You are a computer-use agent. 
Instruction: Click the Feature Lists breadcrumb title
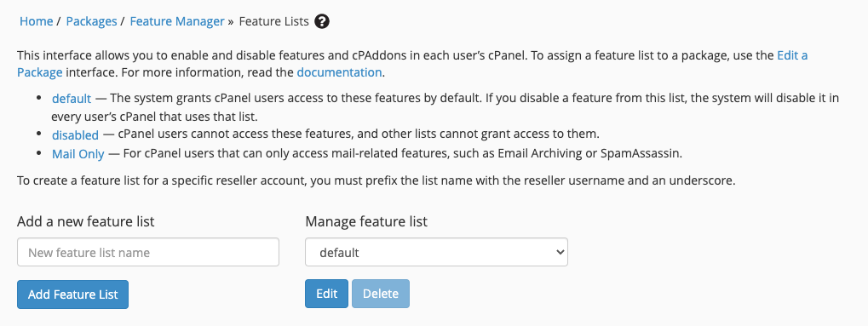(273, 21)
